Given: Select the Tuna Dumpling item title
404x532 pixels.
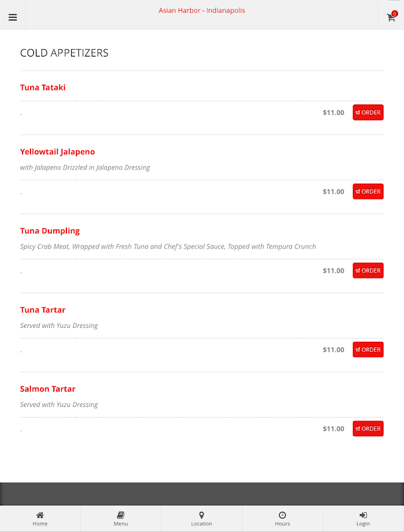Looking at the screenshot, I should click(50, 231).
